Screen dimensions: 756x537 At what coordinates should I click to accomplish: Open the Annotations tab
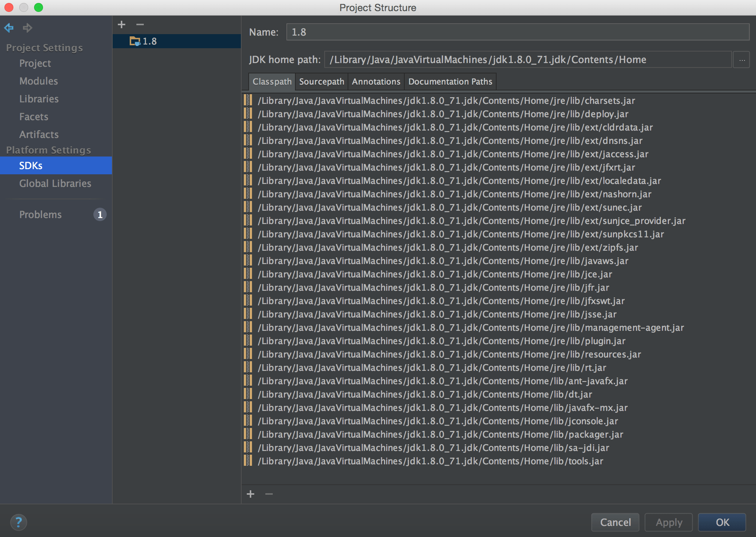click(376, 82)
